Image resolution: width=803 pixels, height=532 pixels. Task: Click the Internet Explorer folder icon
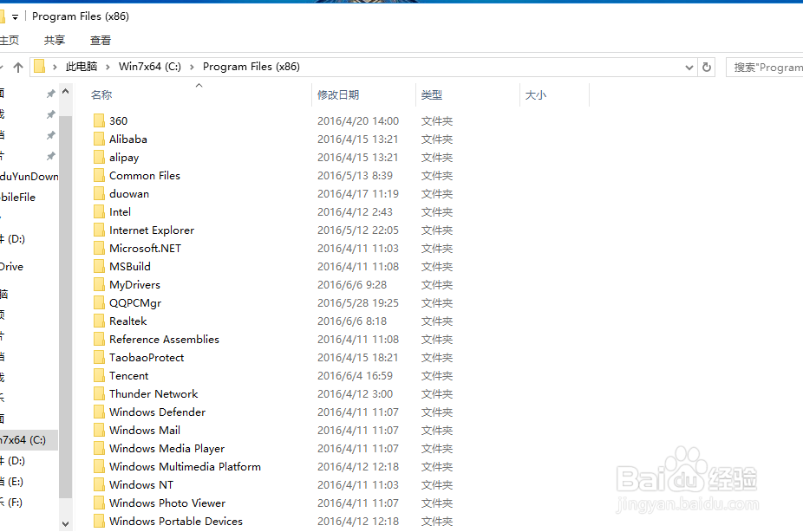tap(100, 230)
